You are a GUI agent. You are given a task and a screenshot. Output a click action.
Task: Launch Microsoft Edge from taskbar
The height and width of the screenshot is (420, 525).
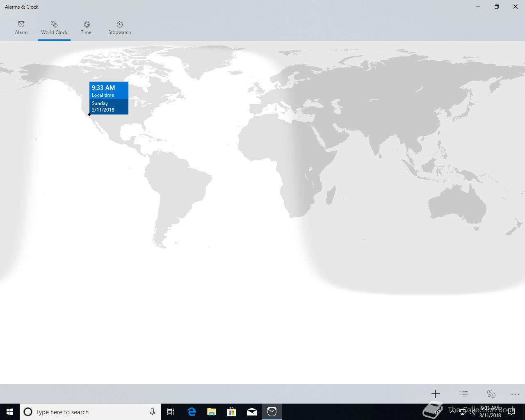[x=192, y=412]
